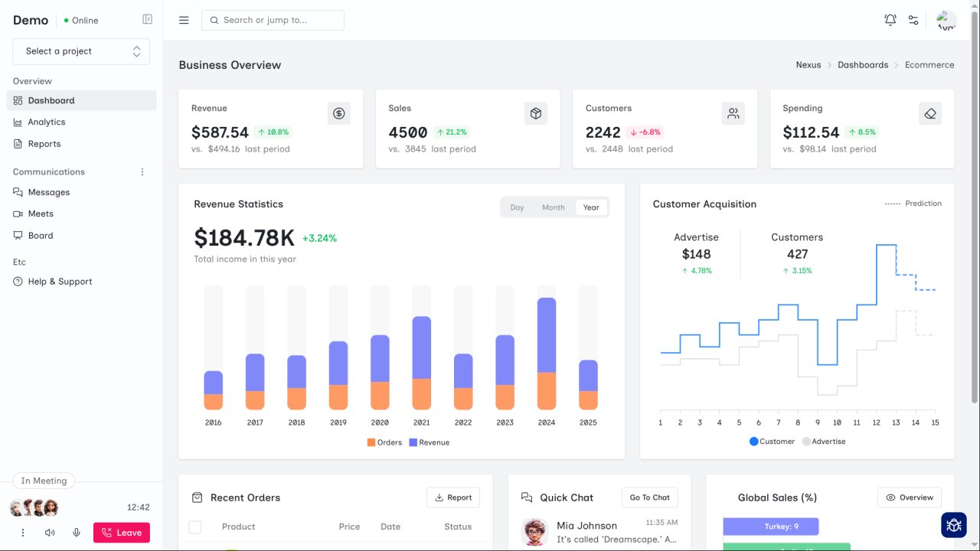Select Dashboard in the sidebar menu
The width and height of the screenshot is (980, 551).
pos(51,100)
